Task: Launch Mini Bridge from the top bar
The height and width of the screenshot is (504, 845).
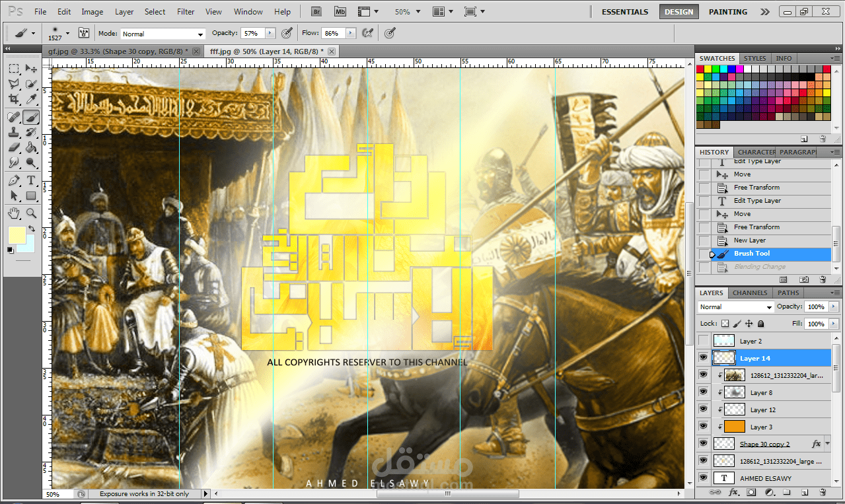Action: (x=340, y=12)
